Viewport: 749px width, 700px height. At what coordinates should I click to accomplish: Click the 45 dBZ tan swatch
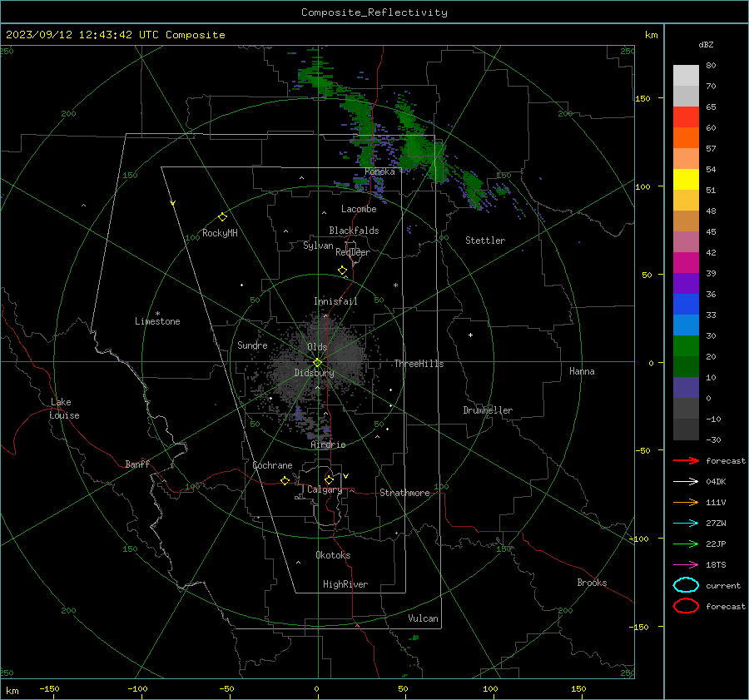pyautogui.click(x=686, y=221)
